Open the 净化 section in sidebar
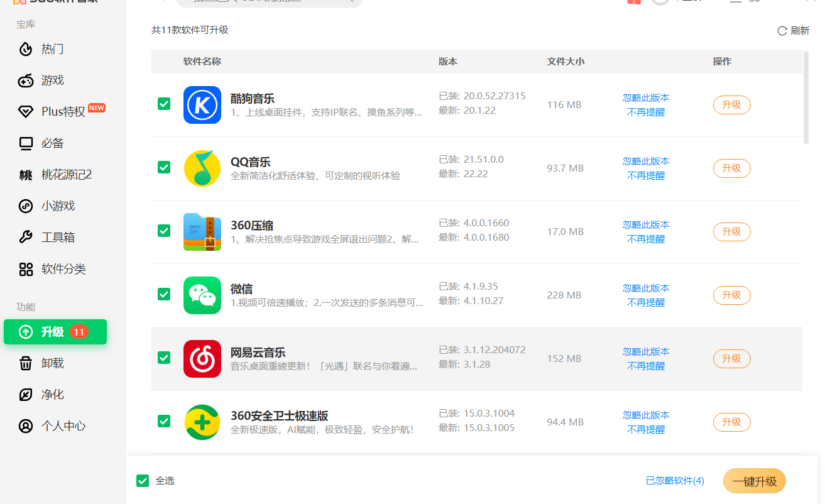 [x=53, y=395]
